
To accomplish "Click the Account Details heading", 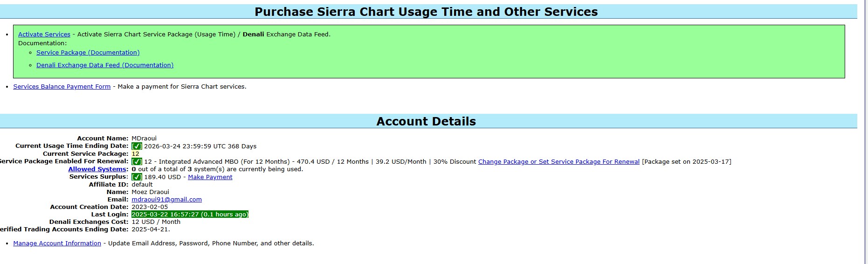I will (426, 122).
